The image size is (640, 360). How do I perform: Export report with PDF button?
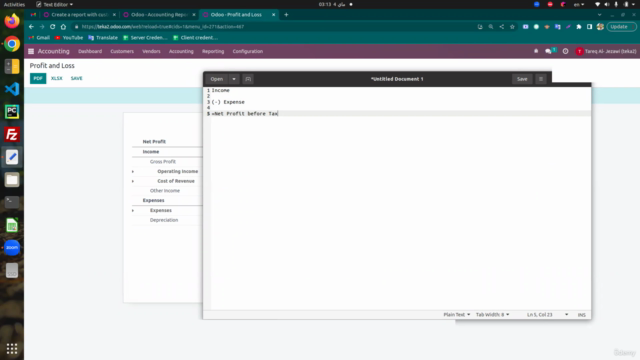pyautogui.click(x=38, y=78)
